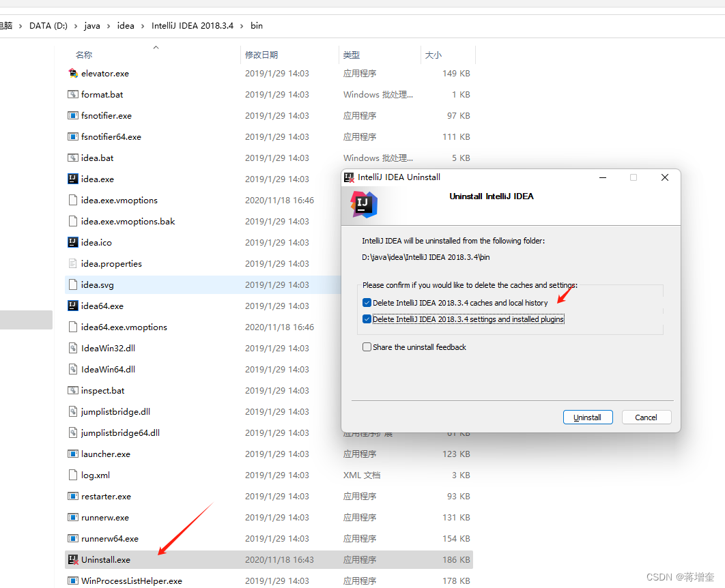725x588 pixels.
Task: Select the idea.bat file icon
Action: [x=72, y=158]
